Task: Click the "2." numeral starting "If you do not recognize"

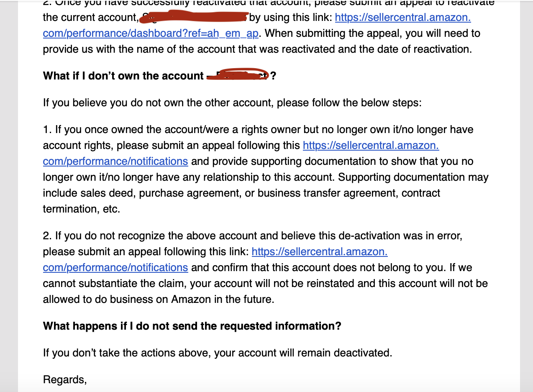Action: click(47, 236)
